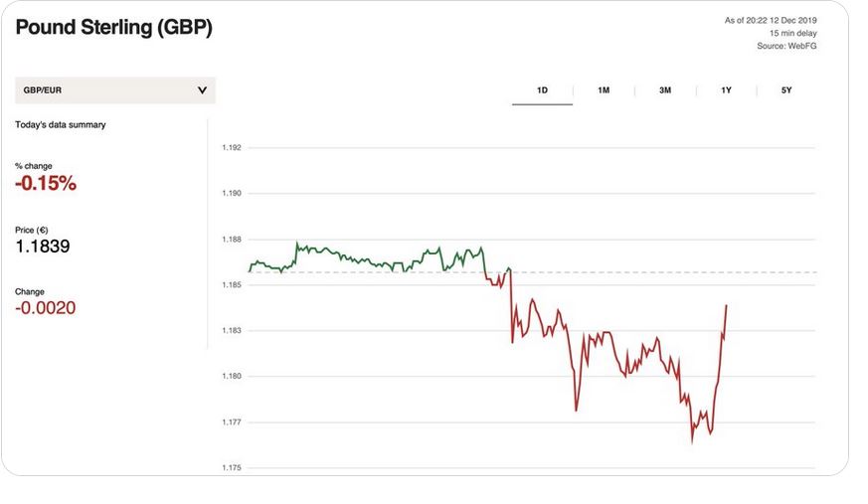Click the 1.175 y-axis label
Screen dimensions: 868x504
click(x=231, y=468)
